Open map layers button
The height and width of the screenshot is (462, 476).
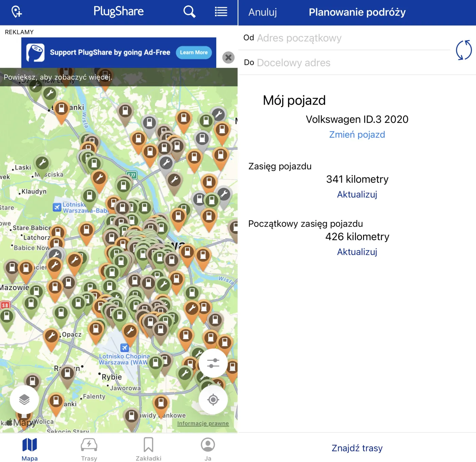click(24, 399)
